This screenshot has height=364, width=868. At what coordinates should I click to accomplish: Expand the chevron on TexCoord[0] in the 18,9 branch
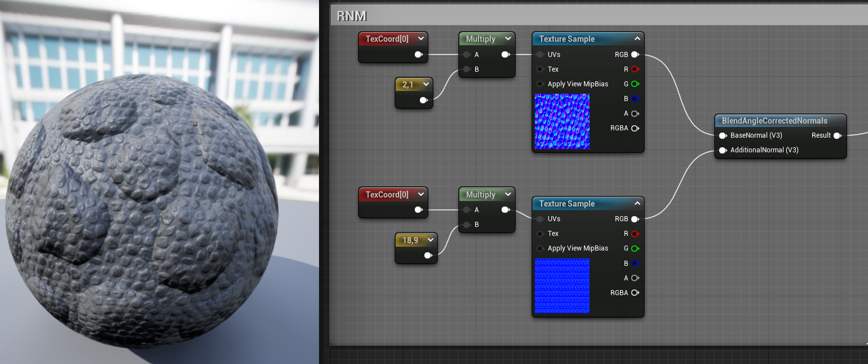[420, 195]
